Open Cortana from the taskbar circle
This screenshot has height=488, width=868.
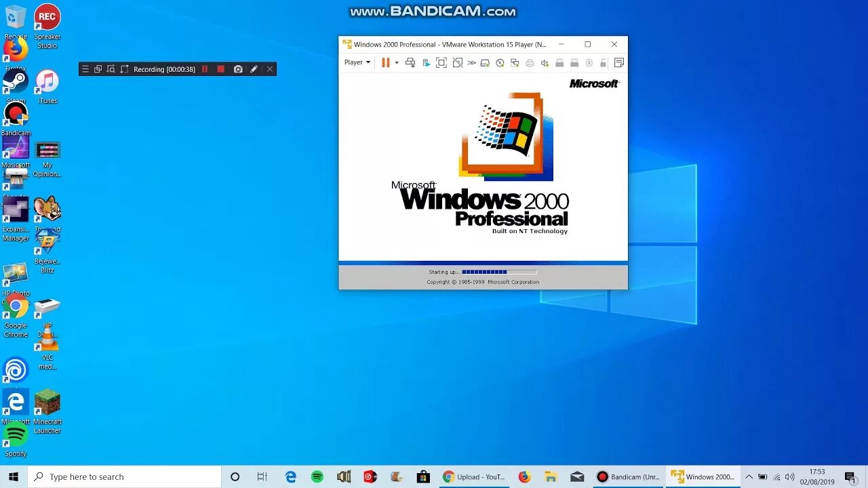(x=235, y=476)
